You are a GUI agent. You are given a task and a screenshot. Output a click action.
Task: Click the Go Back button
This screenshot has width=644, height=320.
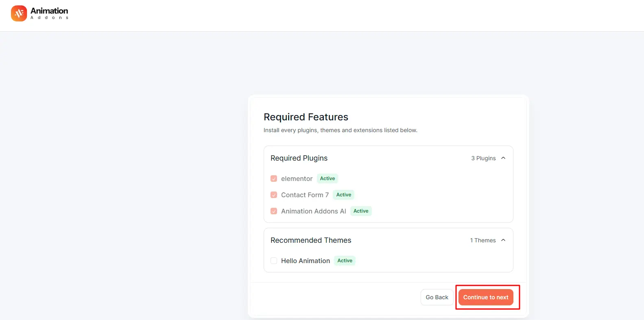(x=437, y=297)
